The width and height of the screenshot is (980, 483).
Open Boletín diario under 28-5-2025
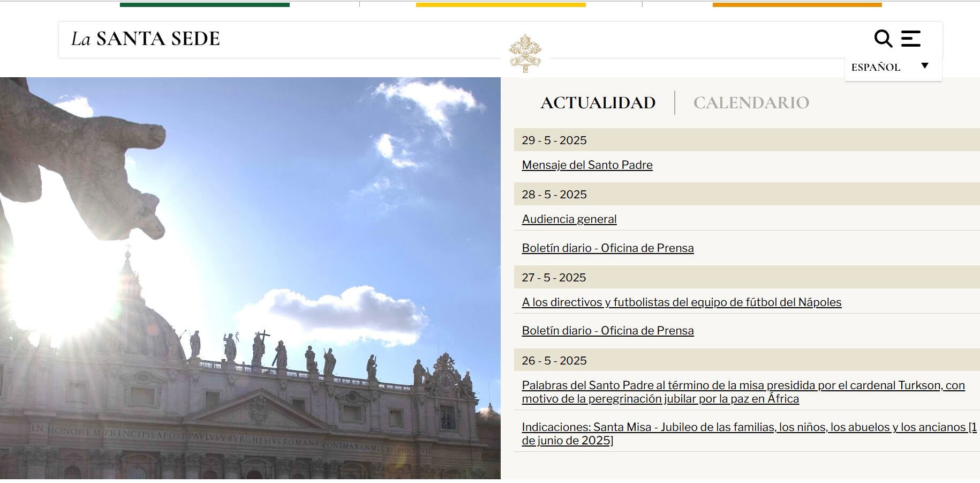click(x=608, y=248)
